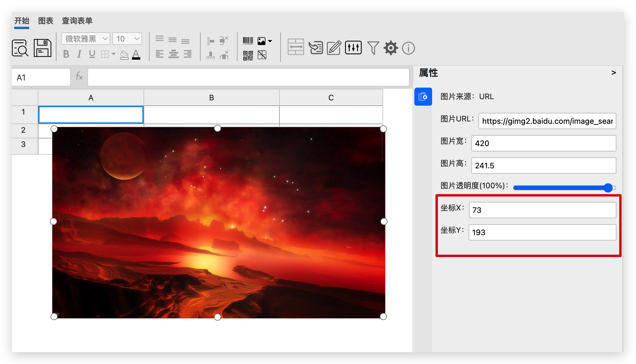Click the image's right-middle resize handle
Image resolution: width=636 pixels, height=364 pixels.
tap(384, 221)
